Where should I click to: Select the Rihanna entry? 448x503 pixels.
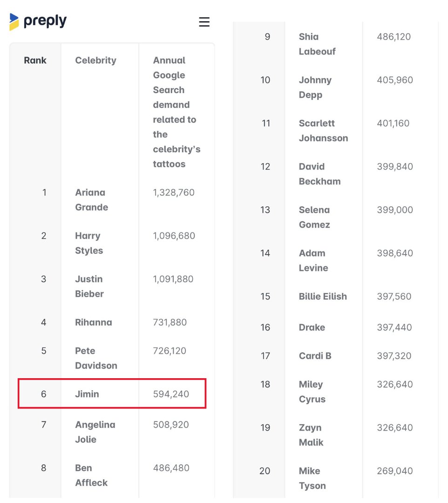point(93,322)
